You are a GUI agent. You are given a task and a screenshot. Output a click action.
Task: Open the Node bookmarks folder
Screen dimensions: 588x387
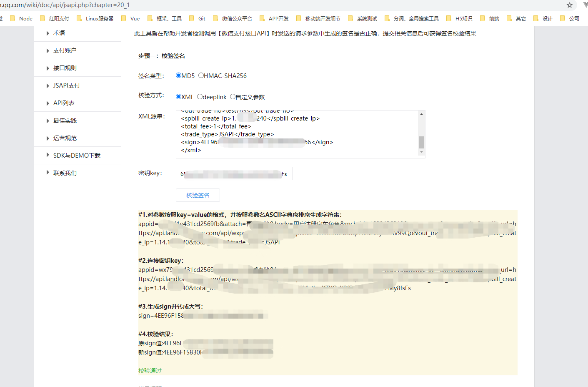point(21,18)
